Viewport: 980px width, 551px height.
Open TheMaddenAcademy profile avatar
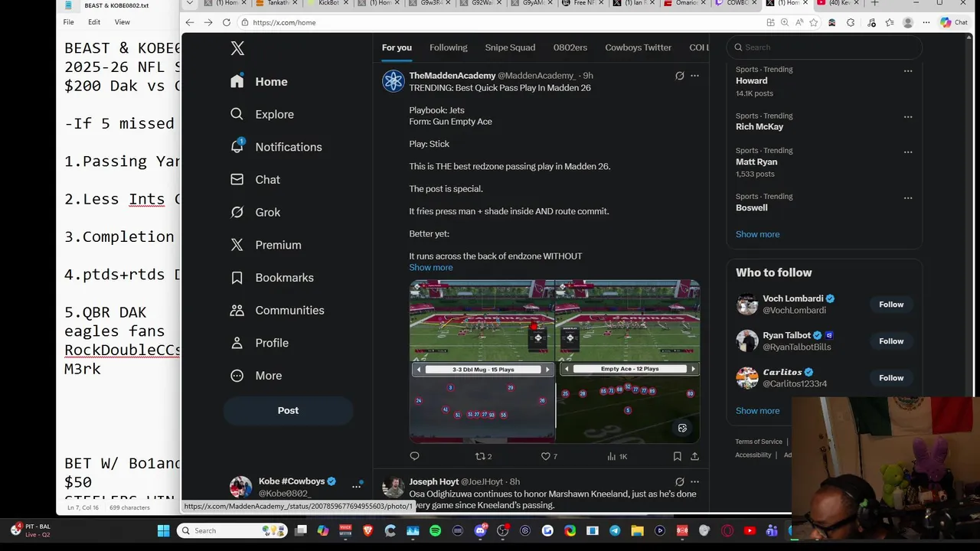coord(394,81)
